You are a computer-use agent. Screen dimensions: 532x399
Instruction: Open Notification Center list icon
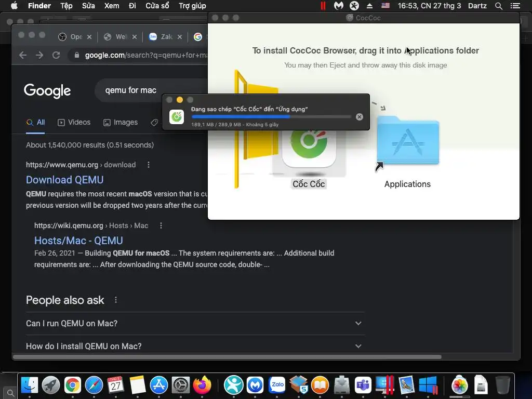pyautogui.click(x=515, y=6)
